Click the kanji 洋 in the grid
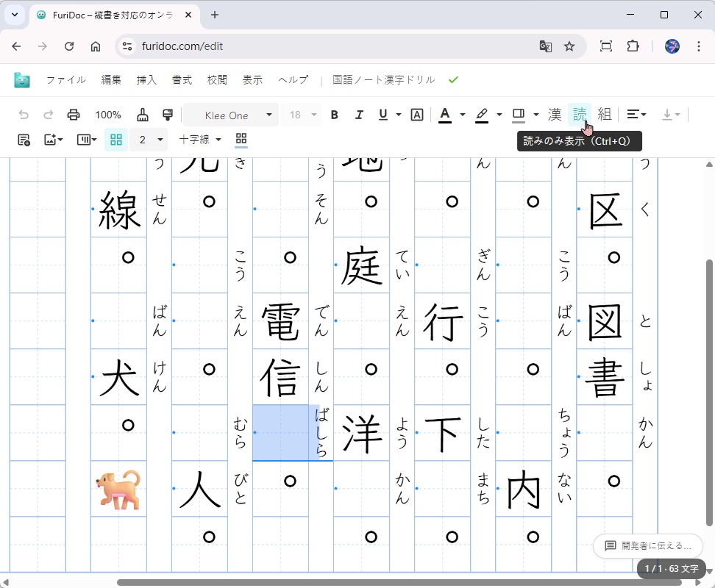The image size is (715, 588). 362,434
